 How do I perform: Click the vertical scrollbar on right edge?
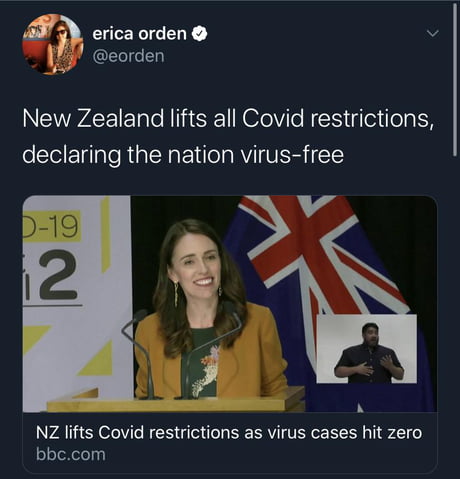[x=455, y=80]
